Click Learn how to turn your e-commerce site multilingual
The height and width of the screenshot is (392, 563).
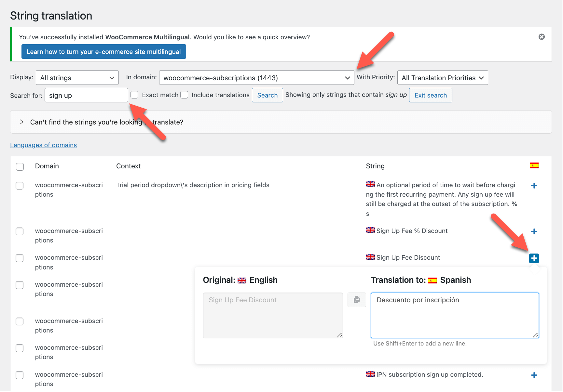click(x=104, y=52)
